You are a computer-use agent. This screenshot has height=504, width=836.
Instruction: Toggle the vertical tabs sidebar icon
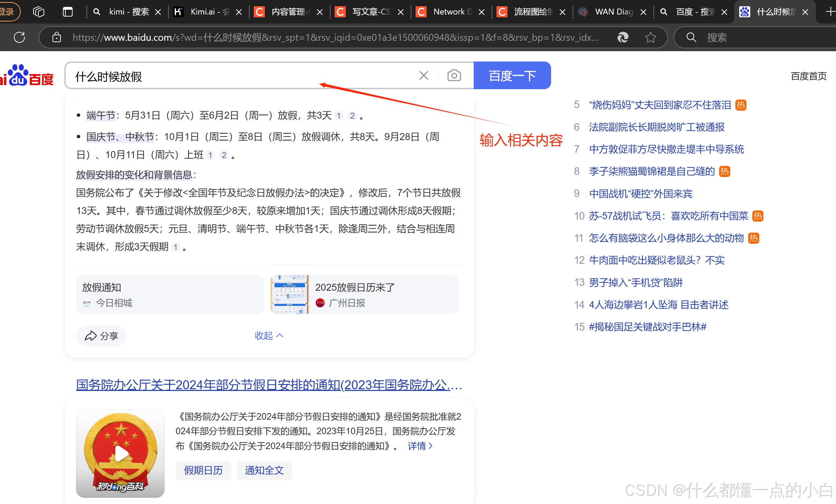click(x=68, y=12)
